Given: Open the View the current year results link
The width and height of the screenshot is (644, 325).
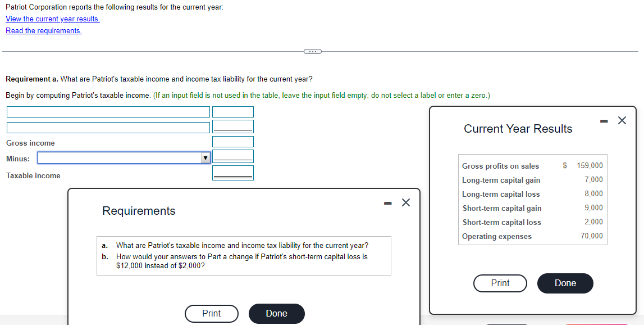Looking at the screenshot, I should coord(53,19).
